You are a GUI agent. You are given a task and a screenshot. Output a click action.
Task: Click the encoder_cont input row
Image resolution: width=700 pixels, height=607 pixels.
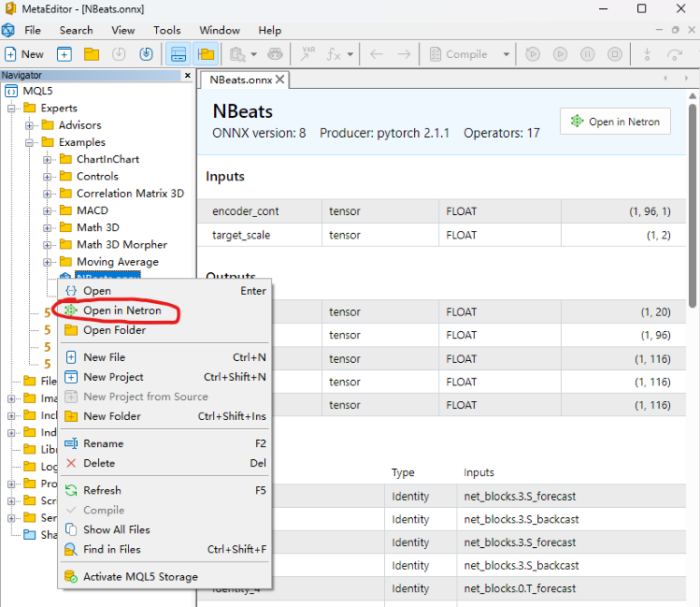[441, 211]
